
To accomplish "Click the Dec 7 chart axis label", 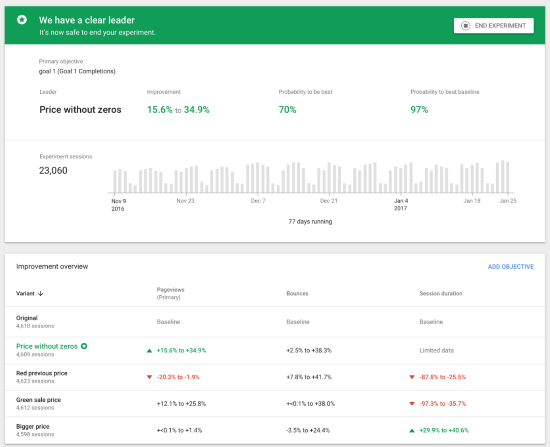I will [258, 201].
